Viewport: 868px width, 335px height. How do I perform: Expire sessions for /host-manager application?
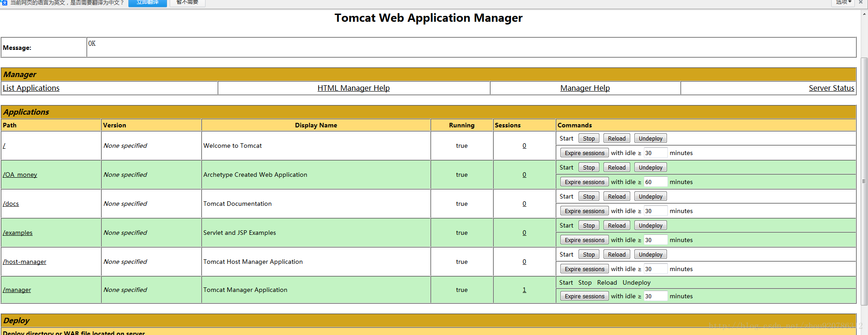[x=584, y=269]
